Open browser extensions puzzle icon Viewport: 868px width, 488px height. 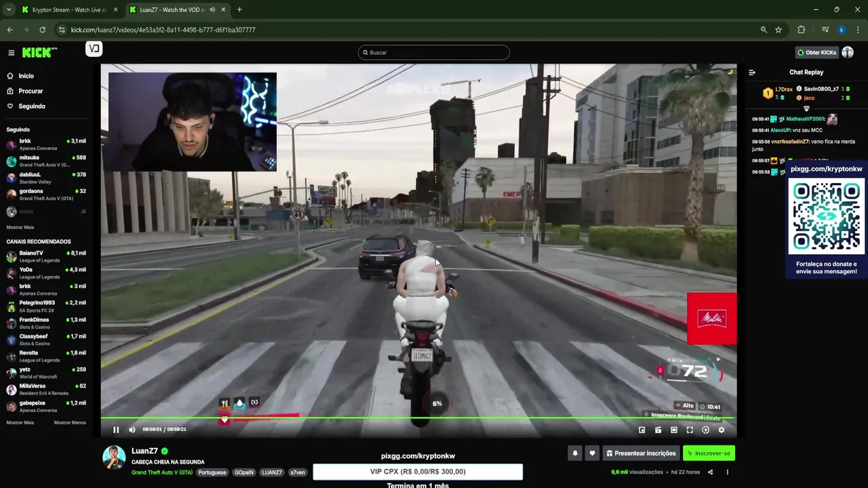coord(801,30)
